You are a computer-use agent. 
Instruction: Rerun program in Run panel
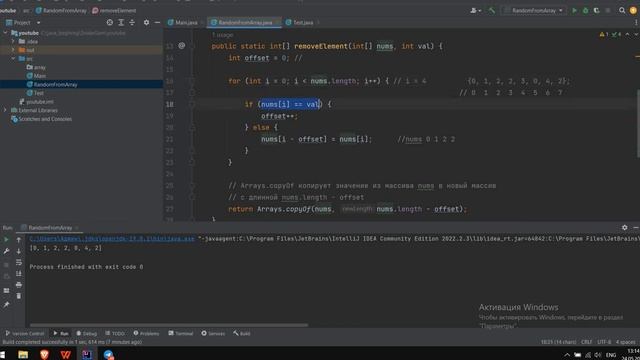(x=6, y=240)
